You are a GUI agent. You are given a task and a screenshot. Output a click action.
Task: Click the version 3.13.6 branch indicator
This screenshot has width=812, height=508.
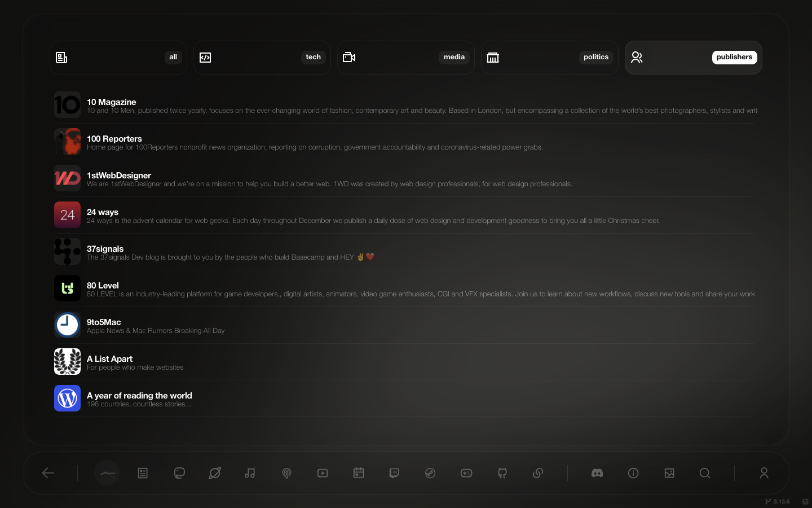point(778,501)
